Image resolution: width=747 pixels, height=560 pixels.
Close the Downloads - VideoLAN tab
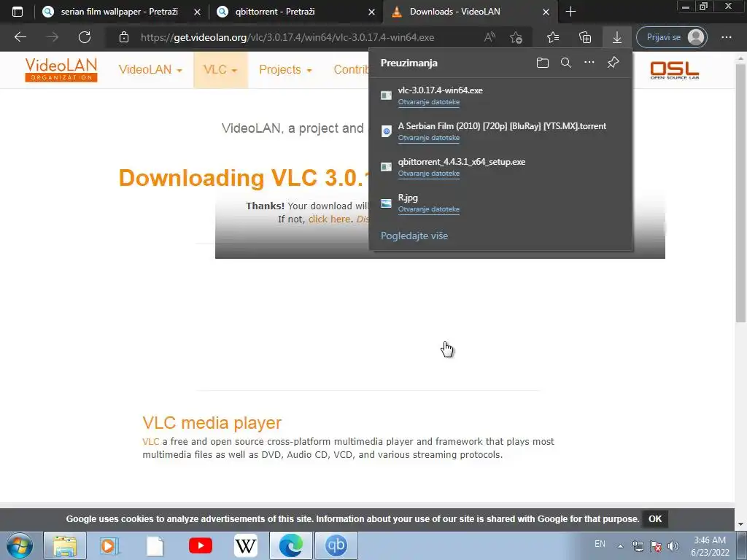(546, 12)
